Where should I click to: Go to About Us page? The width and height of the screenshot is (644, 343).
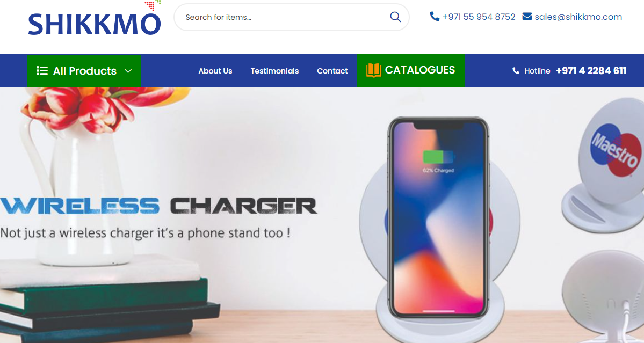tap(215, 70)
